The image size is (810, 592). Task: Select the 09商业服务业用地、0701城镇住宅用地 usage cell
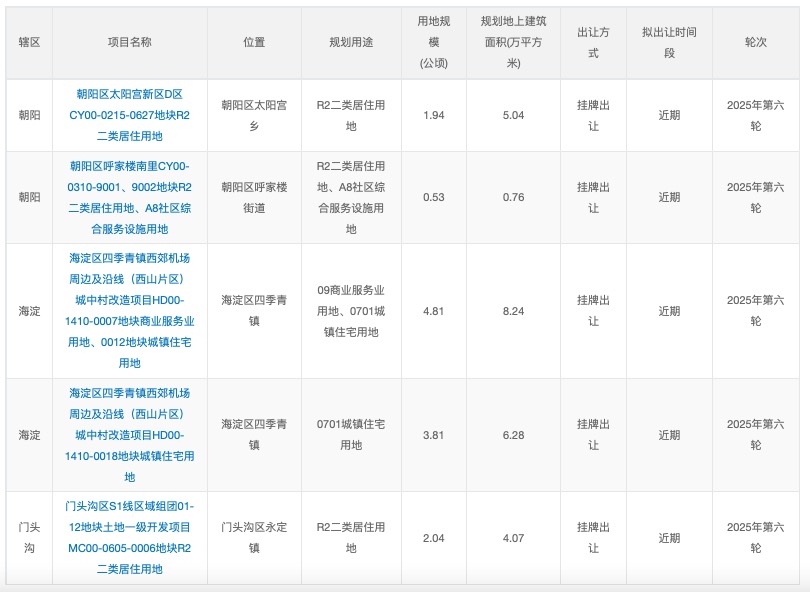point(351,311)
